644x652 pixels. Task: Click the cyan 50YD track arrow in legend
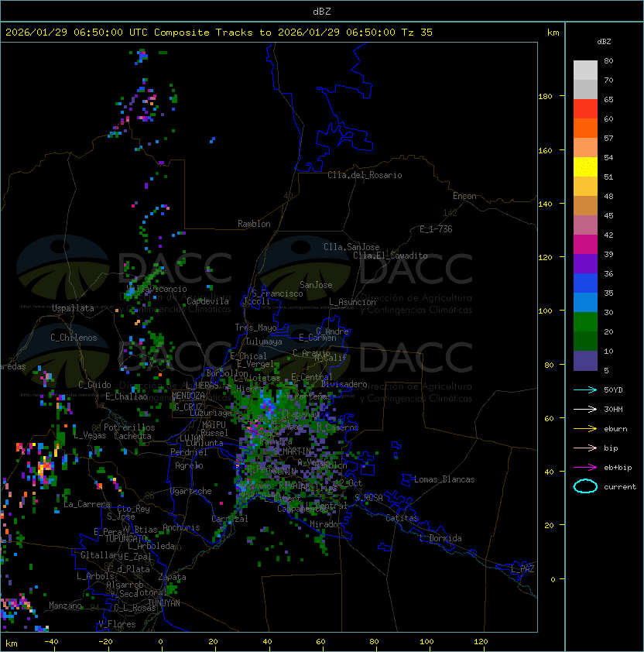585,389
